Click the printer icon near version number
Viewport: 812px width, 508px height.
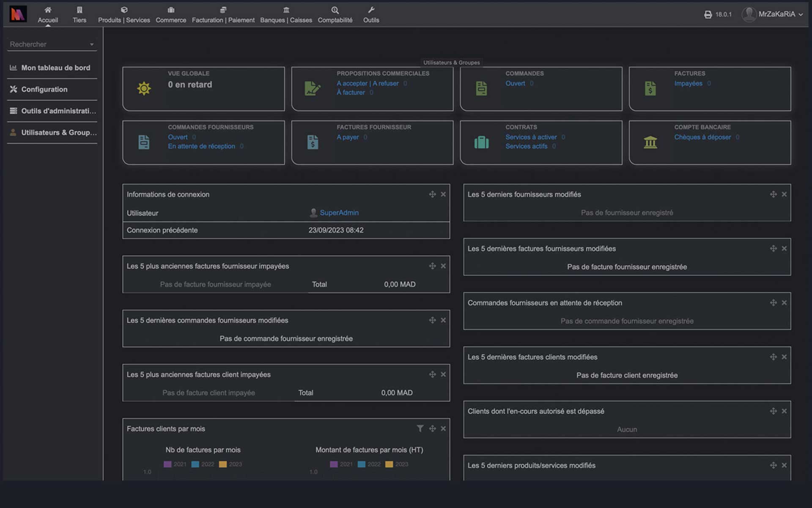pyautogui.click(x=708, y=14)
